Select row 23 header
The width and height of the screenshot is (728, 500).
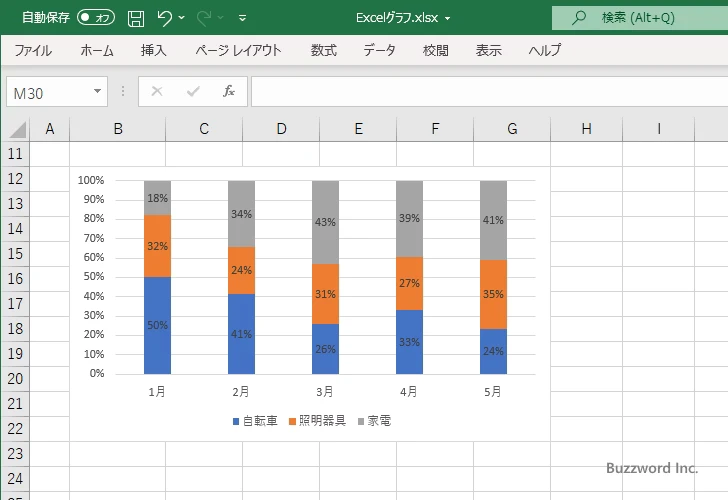[15, 454]
